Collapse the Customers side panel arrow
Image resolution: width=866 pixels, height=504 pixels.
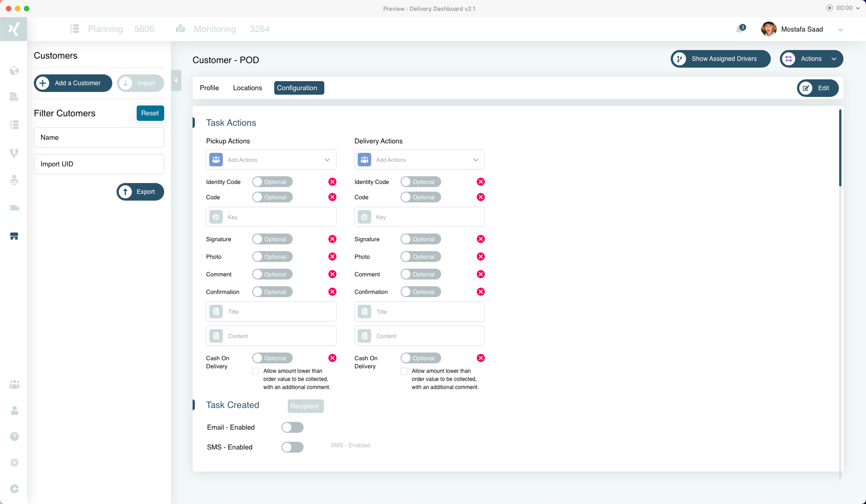pyautogui.click(x=176, y=81)
